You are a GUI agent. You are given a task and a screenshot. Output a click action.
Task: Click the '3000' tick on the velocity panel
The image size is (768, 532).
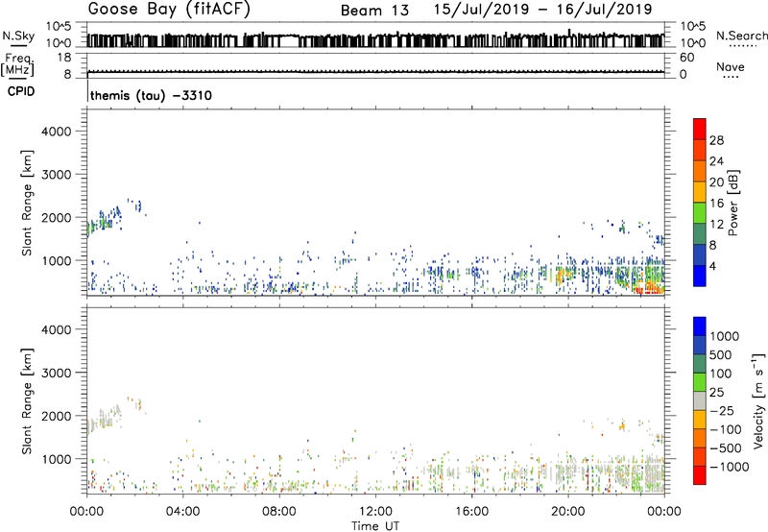tap(57, 373)
